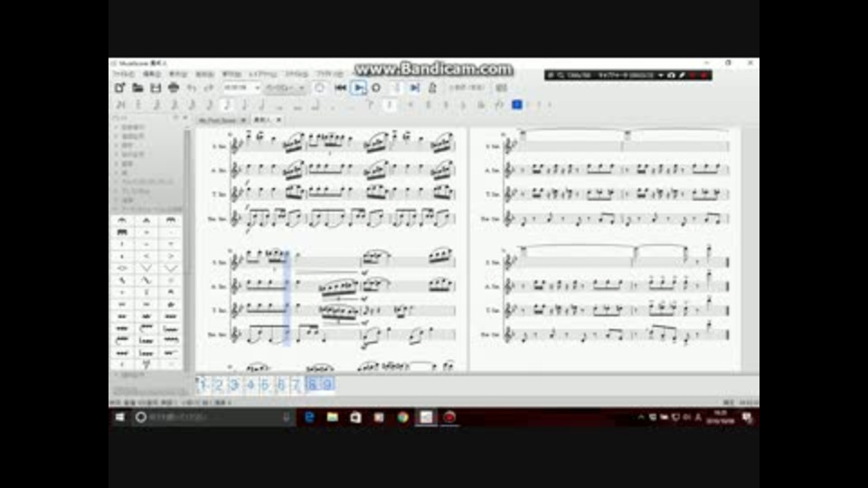Image resolution: width=868 pixels, height=488 pixels.
Task: Select voice 1 (blue button)
Action: pos(516,104)
